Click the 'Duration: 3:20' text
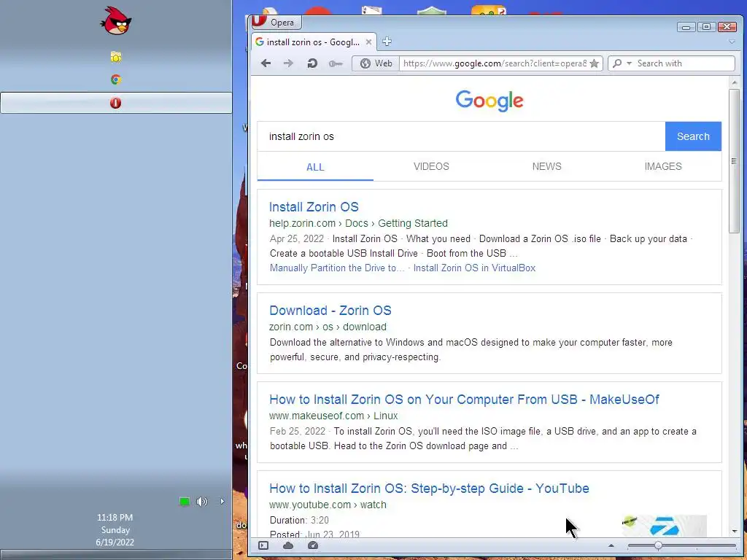Screen dimensions: 747x560 tap(299, 521)
